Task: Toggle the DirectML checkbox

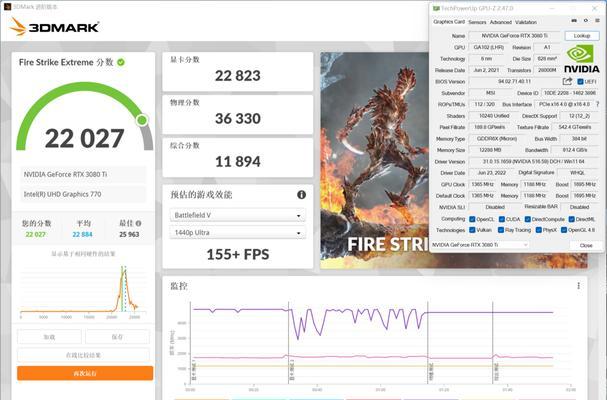Action: (571, 219)
